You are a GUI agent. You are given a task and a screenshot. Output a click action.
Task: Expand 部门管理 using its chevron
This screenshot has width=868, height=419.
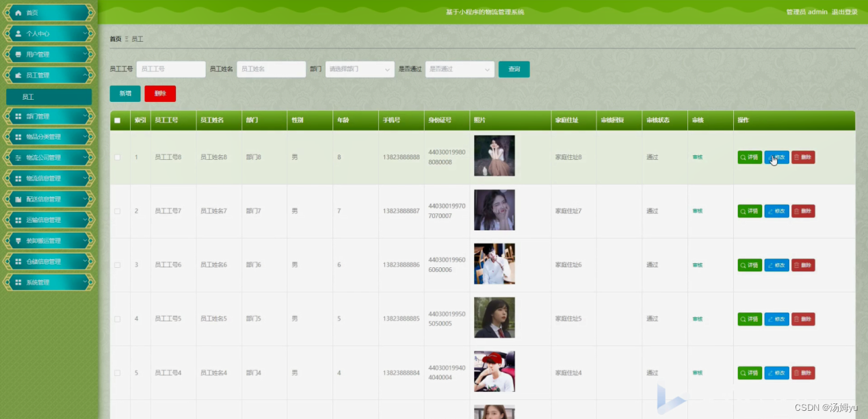86,116
